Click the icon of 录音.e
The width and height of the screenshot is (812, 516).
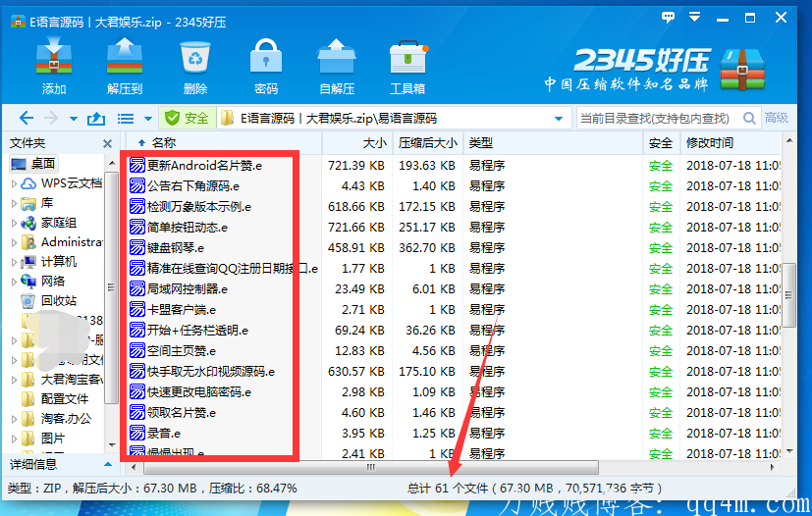(137, 434)
